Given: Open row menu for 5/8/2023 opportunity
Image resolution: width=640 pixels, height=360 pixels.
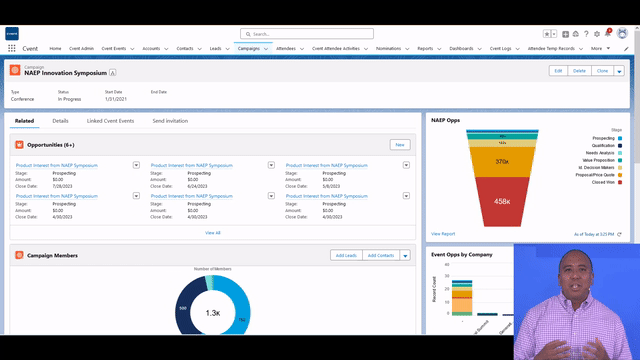Looking at the screenshot, I should (x=406, y=165).
